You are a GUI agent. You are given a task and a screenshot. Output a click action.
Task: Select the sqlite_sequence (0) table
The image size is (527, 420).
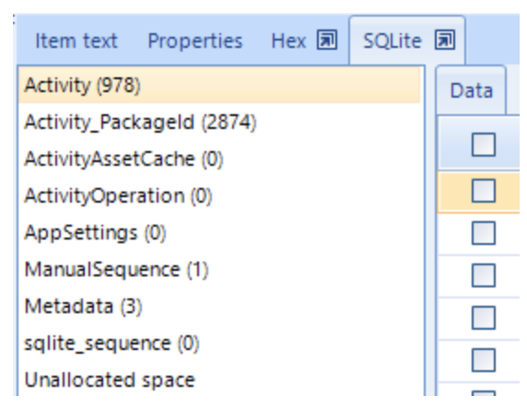coord(219,344)
